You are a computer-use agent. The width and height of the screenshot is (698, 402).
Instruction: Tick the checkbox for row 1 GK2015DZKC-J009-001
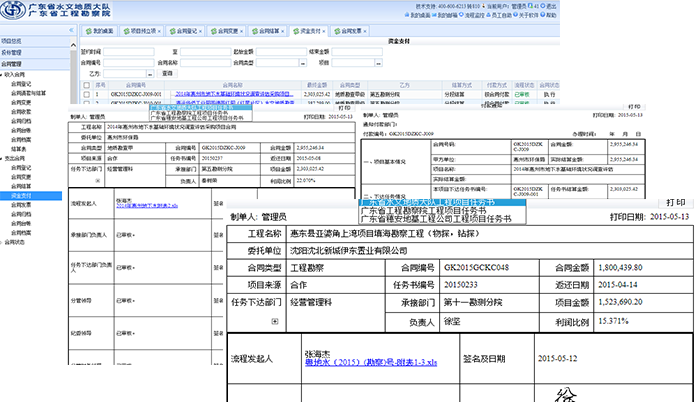(86, 94)
